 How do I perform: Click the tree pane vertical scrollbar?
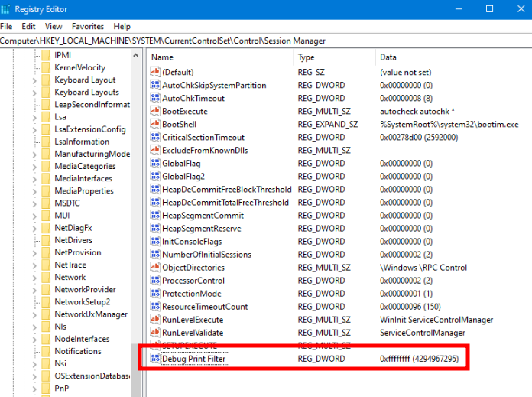click(136, 229)
